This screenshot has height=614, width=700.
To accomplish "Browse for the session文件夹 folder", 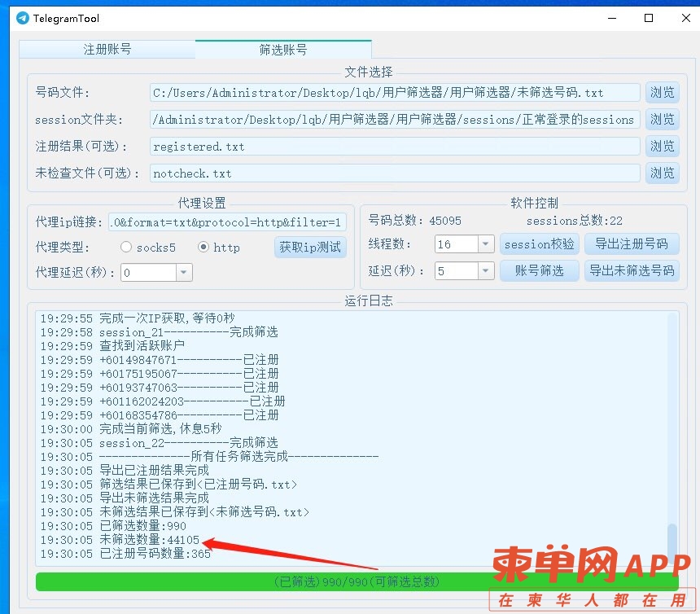I will pyautogui.click(x=662, y=119).
